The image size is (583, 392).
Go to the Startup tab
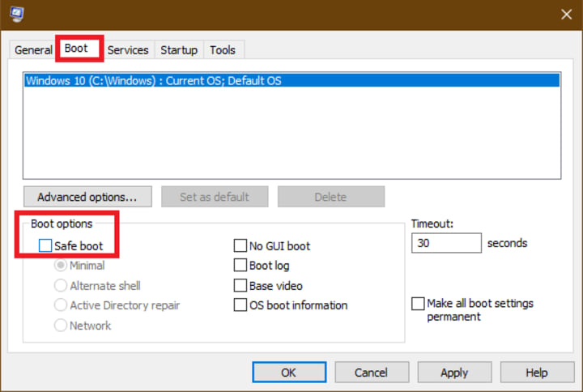tap(179, 50)
